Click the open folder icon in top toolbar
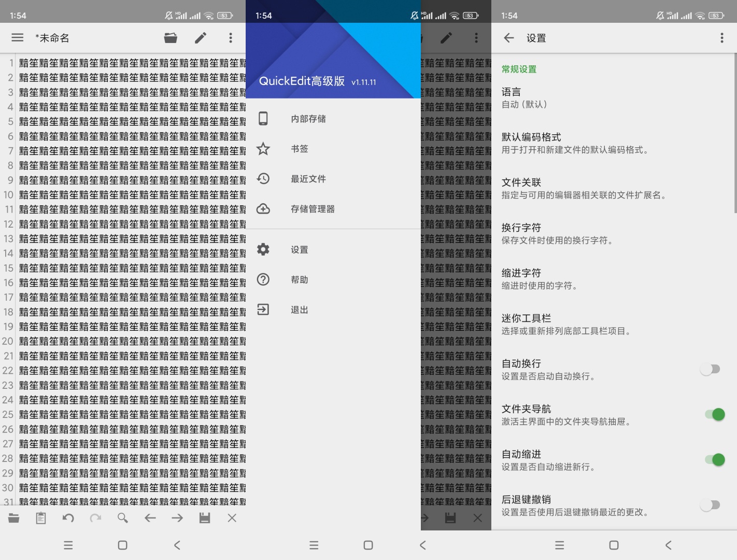Screen dimensions: 737x560 [x=171, y=38]
